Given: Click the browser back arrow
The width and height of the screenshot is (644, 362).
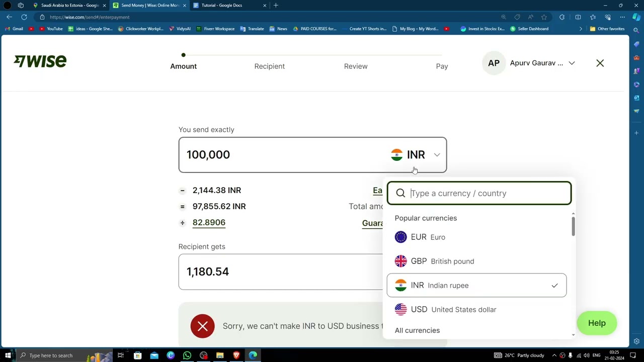Looking at the screenshot, I should (x=9, y=17).
